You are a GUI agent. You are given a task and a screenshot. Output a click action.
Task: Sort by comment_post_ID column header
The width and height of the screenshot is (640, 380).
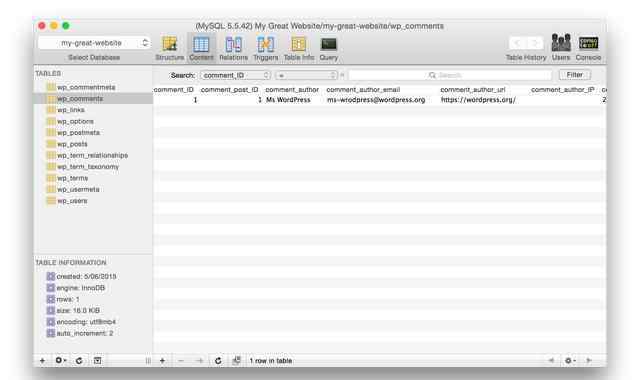(x=229, y=89)
